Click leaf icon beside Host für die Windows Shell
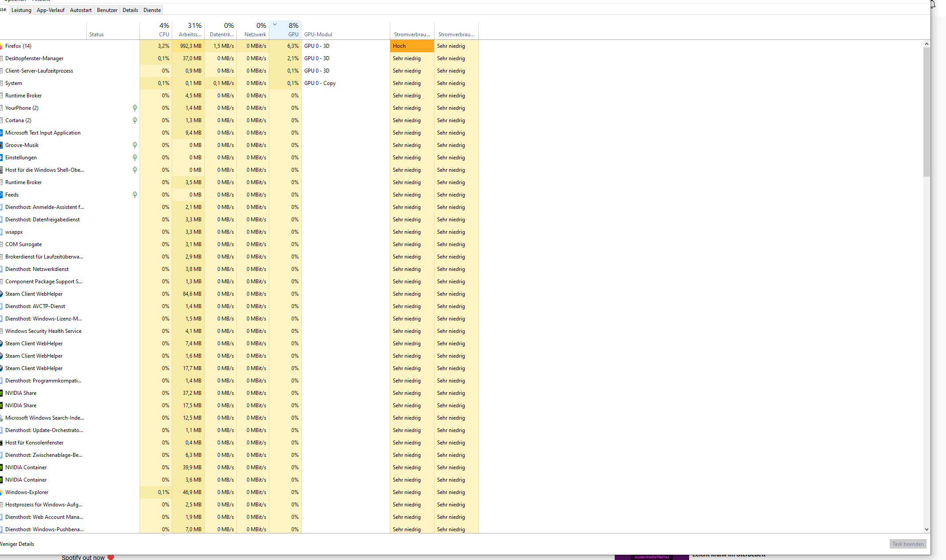 (x=135, y=170)
